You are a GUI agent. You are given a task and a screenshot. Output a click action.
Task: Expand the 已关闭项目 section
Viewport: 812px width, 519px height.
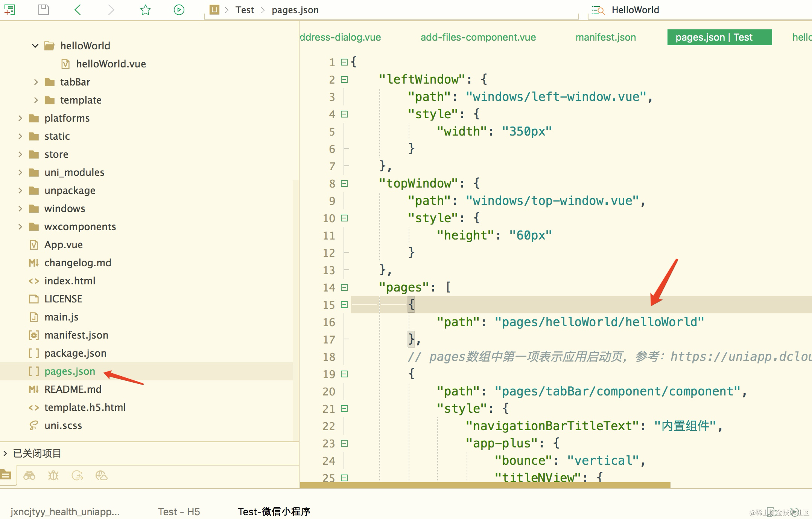coord(5,453)
